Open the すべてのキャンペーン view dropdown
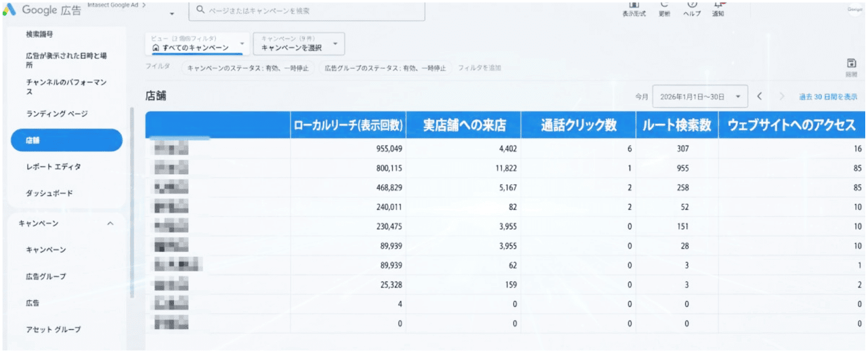 [x=197, y=44]
